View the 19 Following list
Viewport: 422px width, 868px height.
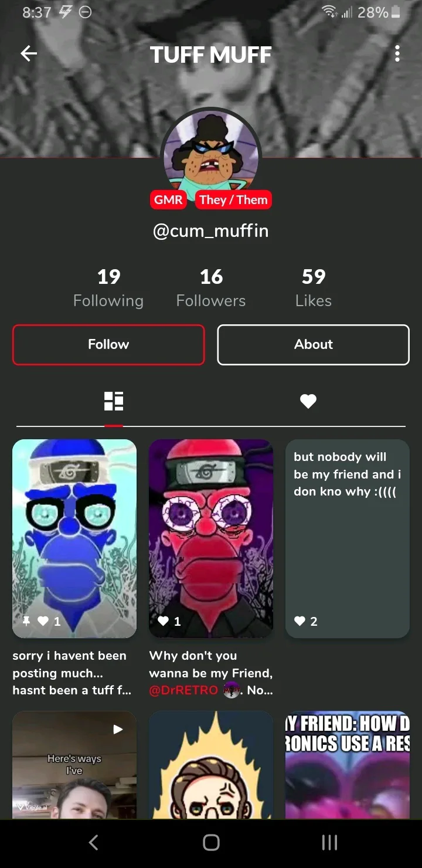point(108,287)
